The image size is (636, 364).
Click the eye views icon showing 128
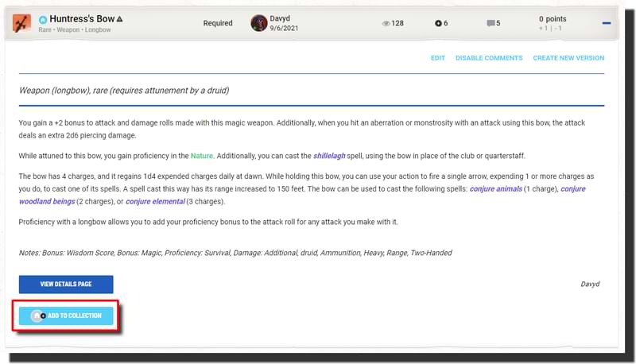click(x=386, y=24)
